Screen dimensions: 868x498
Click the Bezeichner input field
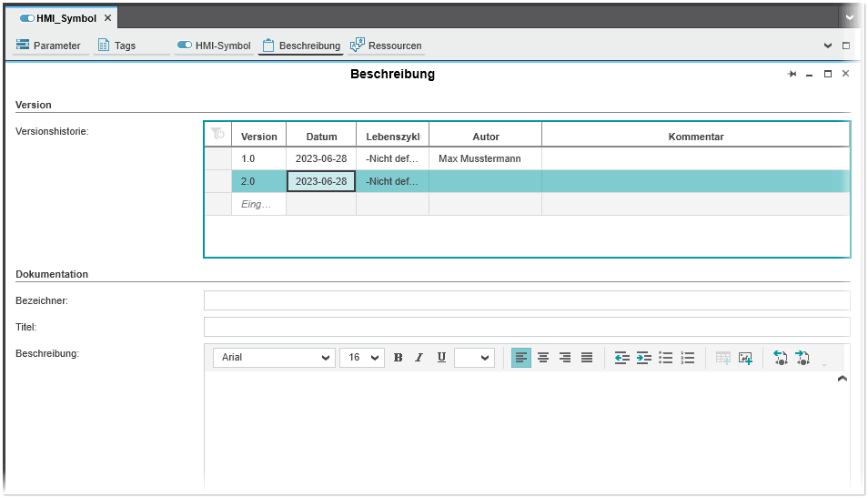click(x=527, y=300)
